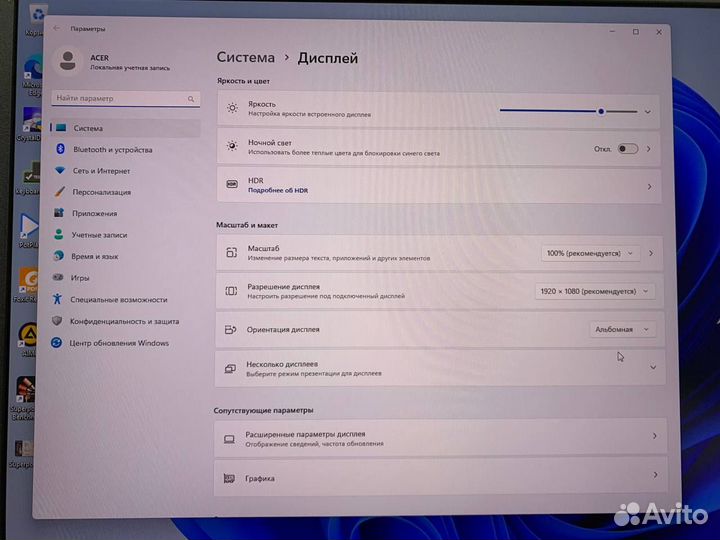Select Специальные возможности accessibility icon
The height and width of the screenshot is (540, 720).
pyautogui.click(x=59, y=299)
